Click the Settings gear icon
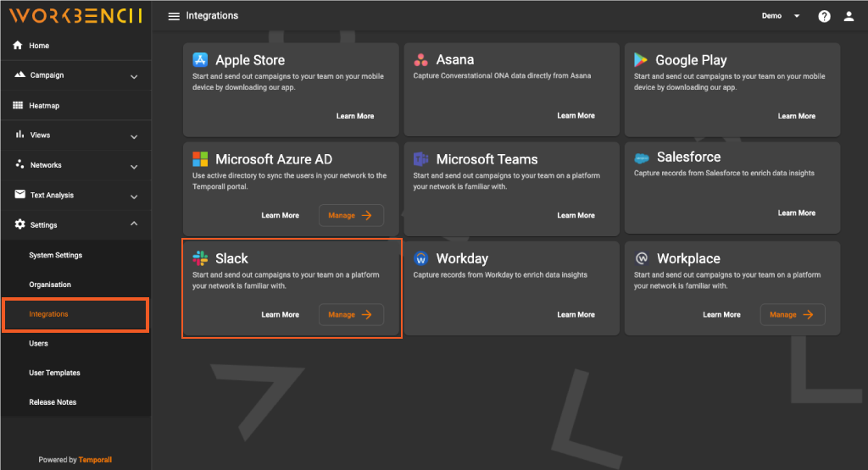 point(20,224)
